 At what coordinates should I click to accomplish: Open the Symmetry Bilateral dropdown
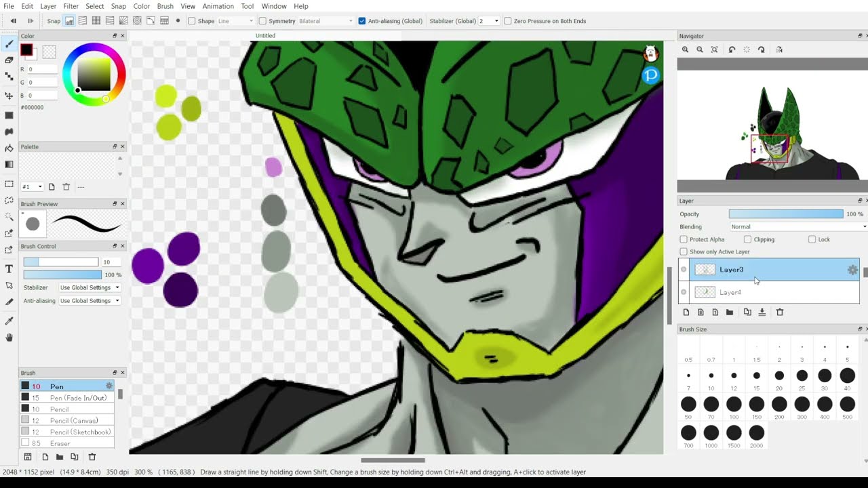[x=326, y=21]
